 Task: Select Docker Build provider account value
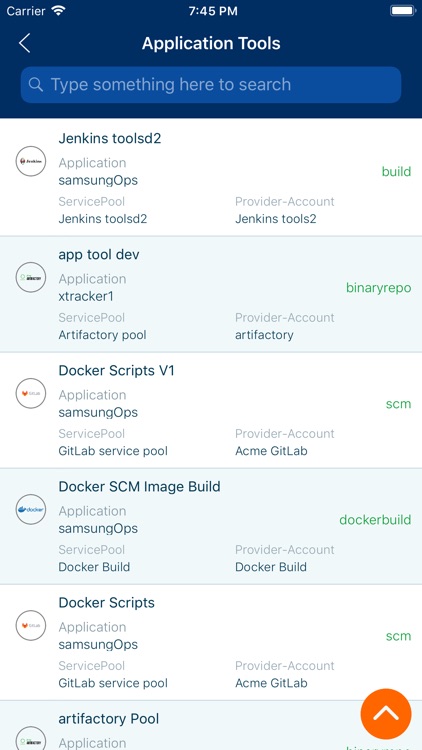click(x=271, y=567)
